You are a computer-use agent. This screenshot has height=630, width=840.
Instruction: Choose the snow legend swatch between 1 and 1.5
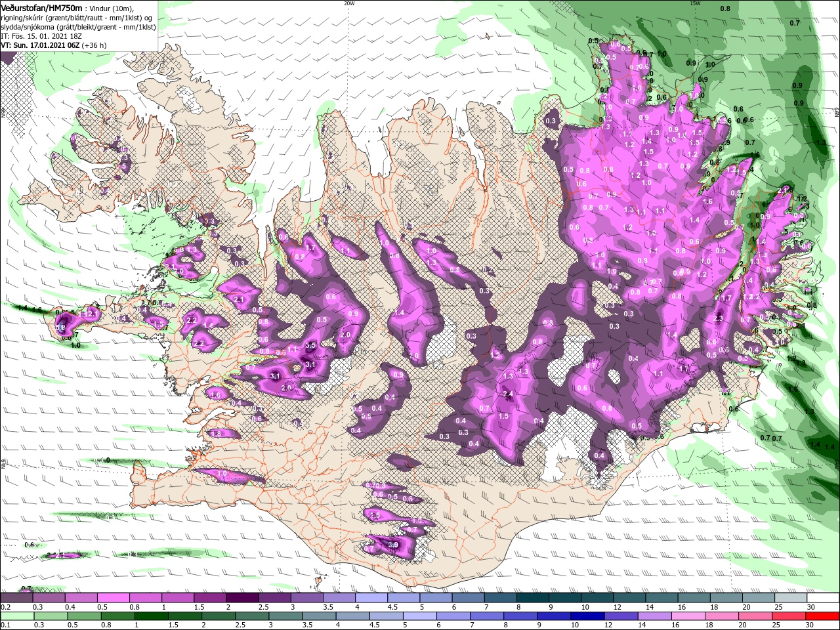tap(178, 598)
